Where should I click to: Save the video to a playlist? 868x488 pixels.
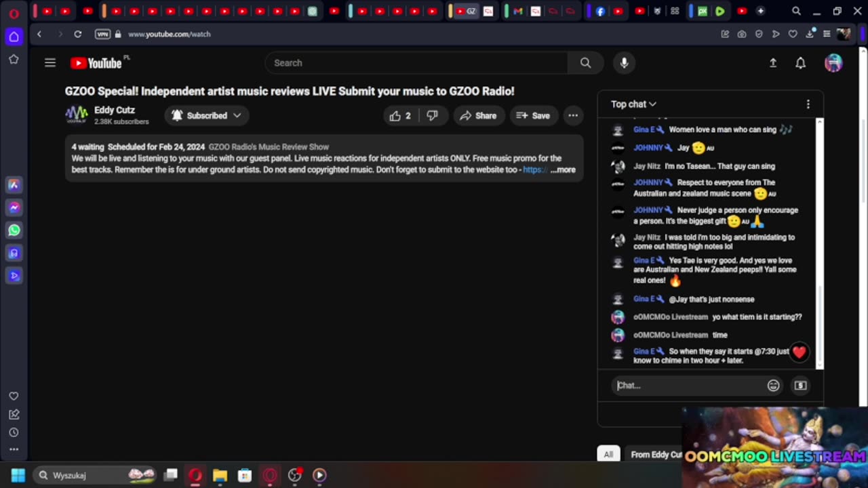coord(533,116)
